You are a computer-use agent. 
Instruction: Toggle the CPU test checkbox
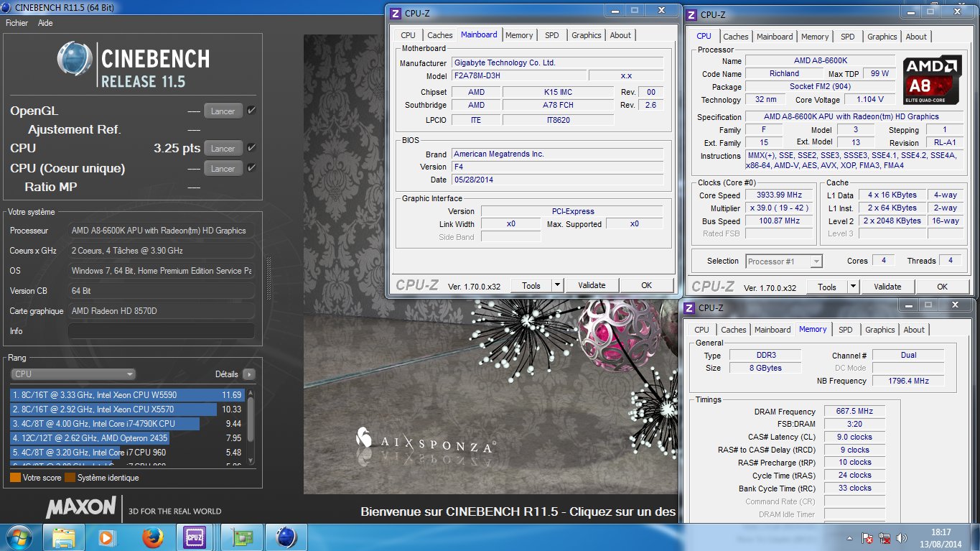pyautogui.click(x=251, y=148)
